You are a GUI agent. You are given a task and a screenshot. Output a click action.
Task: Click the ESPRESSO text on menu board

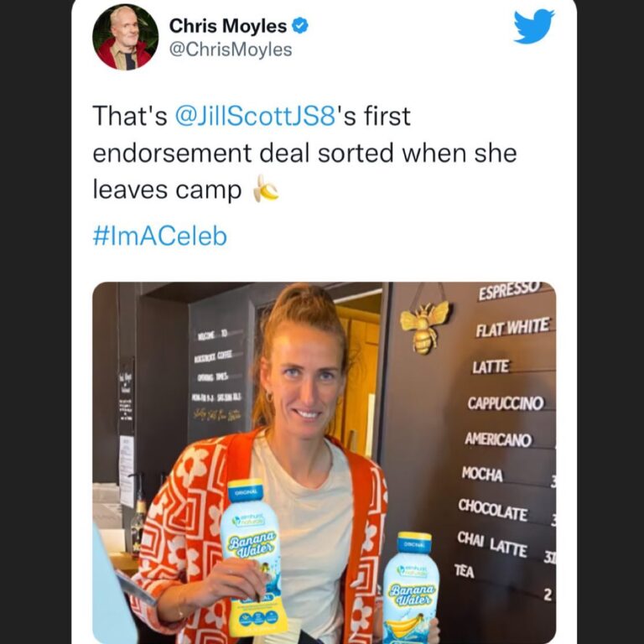point(508,290)
